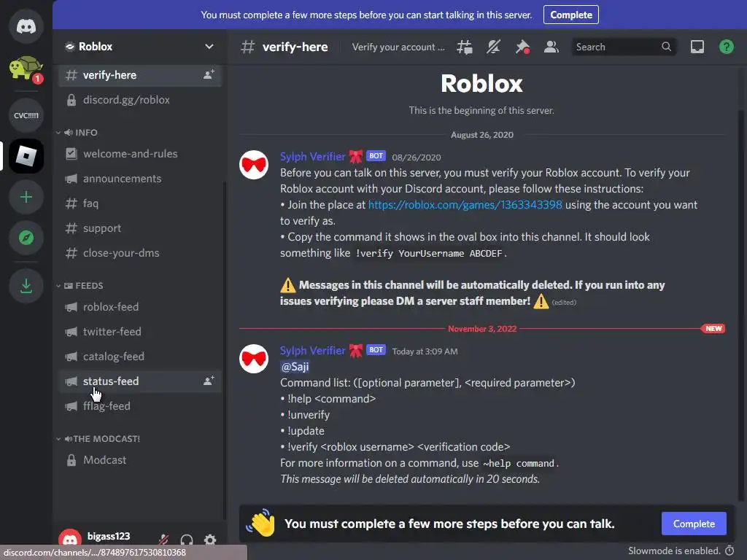Image resolution: width=747 pixels, height=560 pixels.
Task: Click Sylph Verifier avatar on today's message
Action: point(254,359)
